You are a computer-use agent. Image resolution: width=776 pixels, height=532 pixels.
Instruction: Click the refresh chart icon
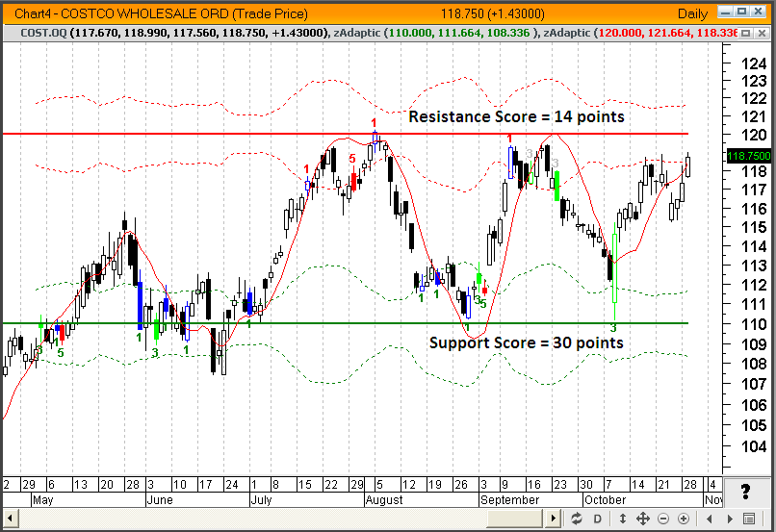point(576,519)
